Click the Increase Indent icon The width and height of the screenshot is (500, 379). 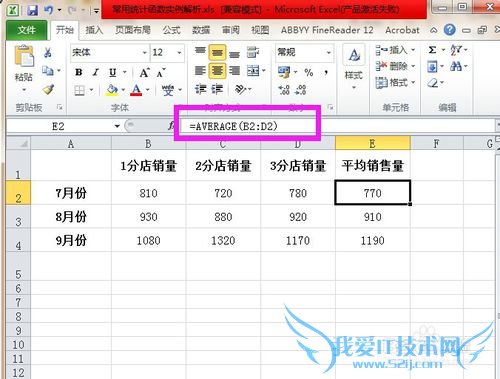[217, 89]
